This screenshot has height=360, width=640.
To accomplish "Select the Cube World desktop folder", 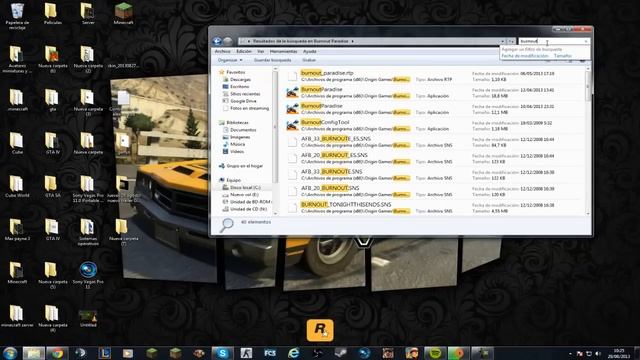I will (x=17, y=187).
